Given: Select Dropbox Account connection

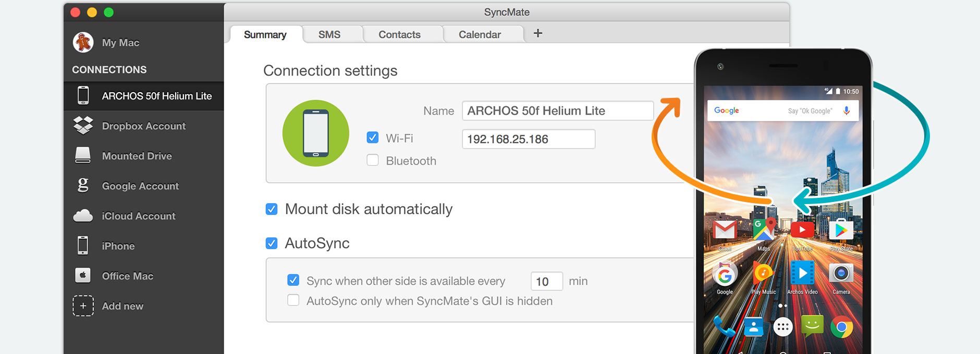Looking at the screenshot, I should 144,126.
